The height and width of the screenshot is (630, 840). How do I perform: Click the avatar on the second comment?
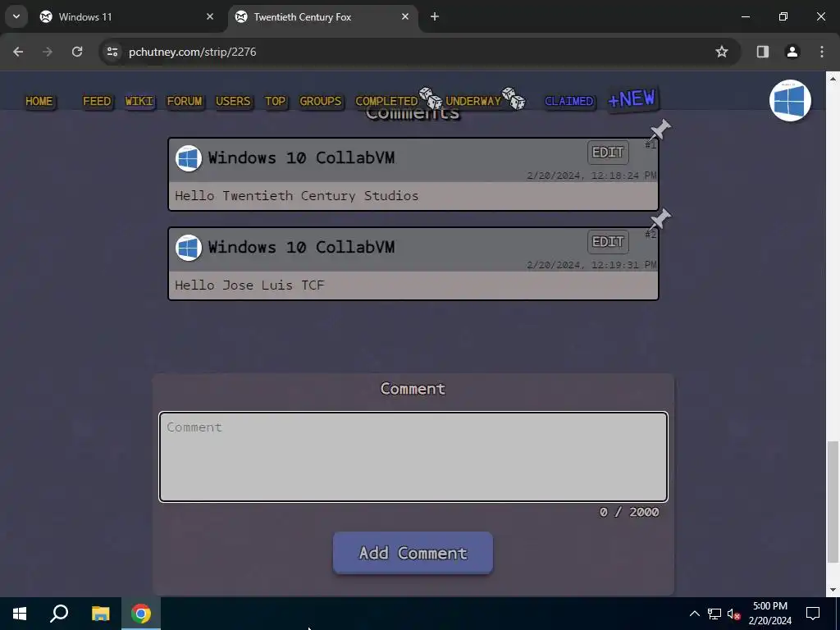pos(189,248)
